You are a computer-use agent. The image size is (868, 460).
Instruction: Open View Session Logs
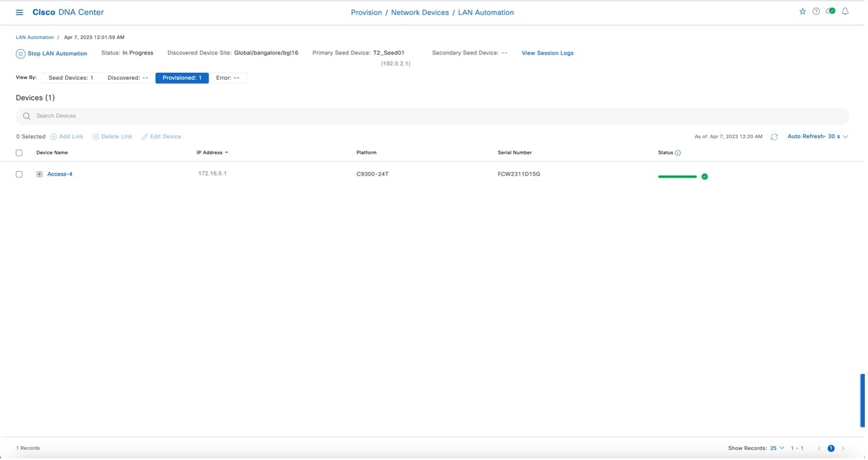[549, 53]
